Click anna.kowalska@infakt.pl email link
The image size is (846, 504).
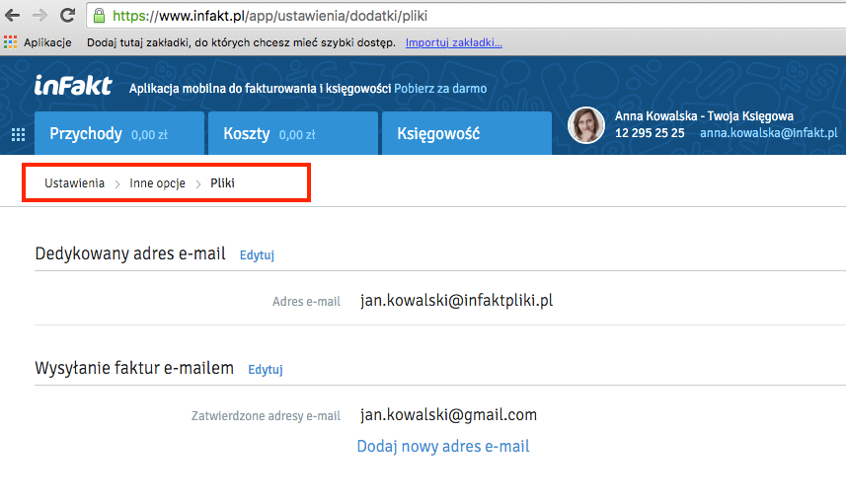point(768,132)
